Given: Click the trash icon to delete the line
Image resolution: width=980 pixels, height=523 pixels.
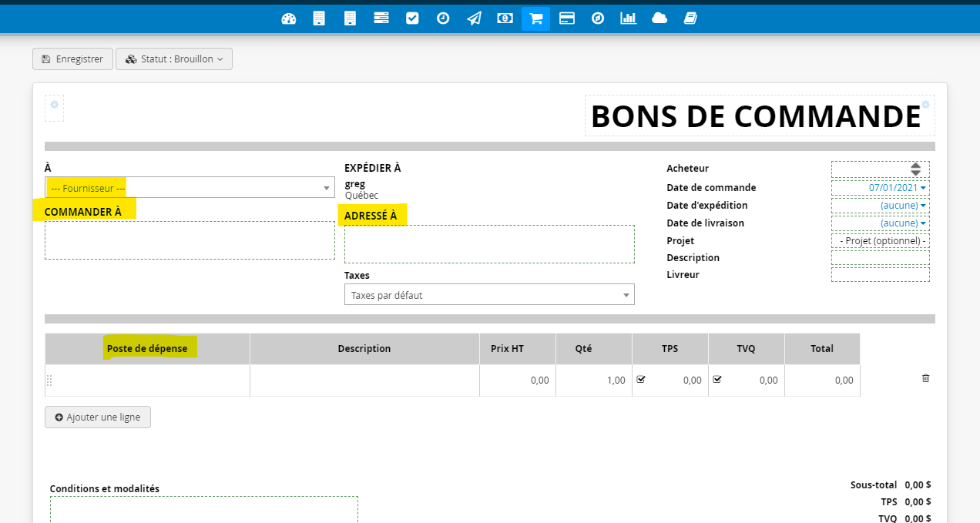Looking at the screenshot, I should pos(925,378).
